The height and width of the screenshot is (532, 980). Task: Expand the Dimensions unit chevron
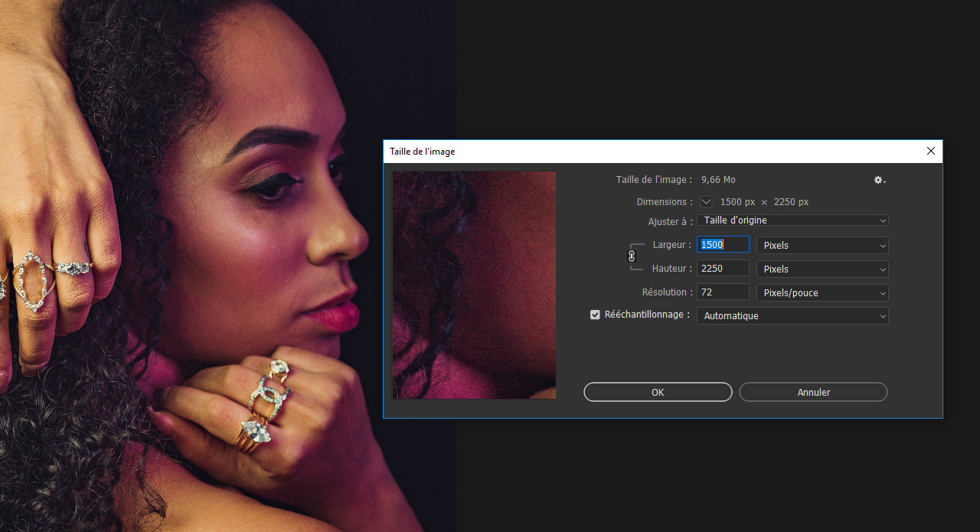tap(706, 202)
